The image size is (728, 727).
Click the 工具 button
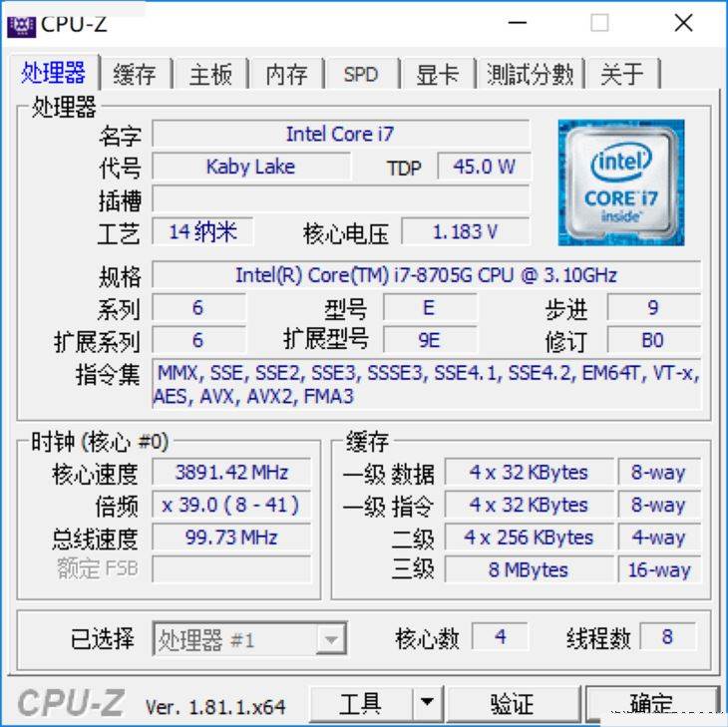coord(361,702)
